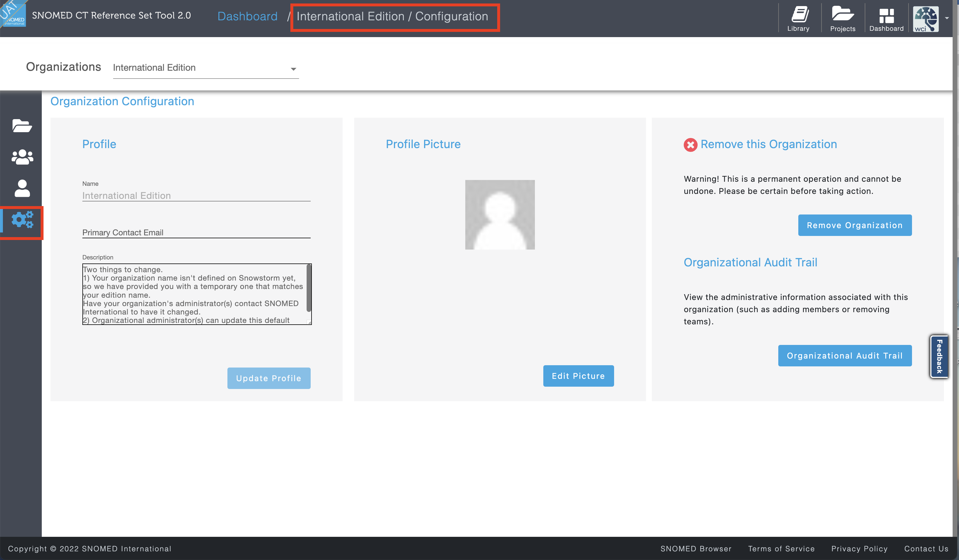
Task: Click the Remove Organization button
Action: [x=855, y=225]
